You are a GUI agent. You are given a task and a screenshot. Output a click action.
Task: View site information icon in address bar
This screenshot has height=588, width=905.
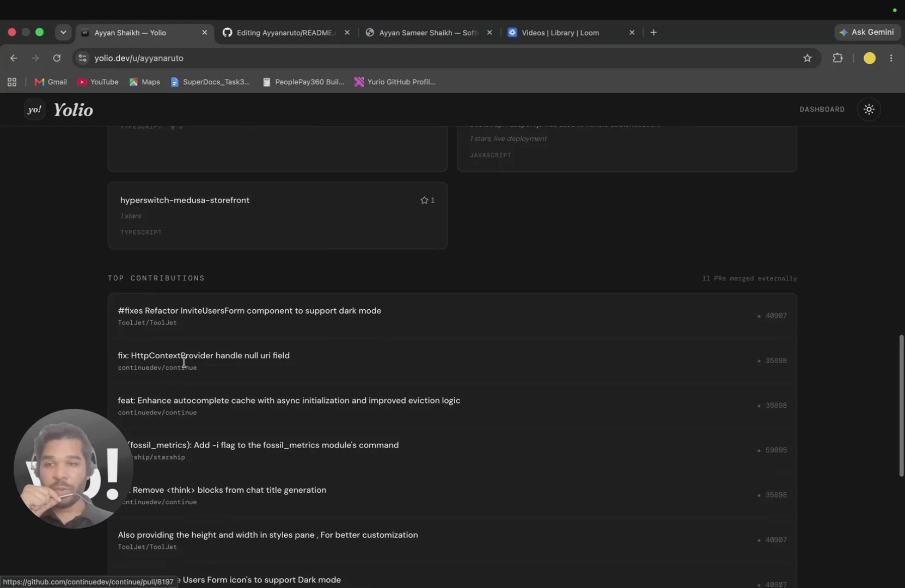pyautogui.click(x=83, y=58)
